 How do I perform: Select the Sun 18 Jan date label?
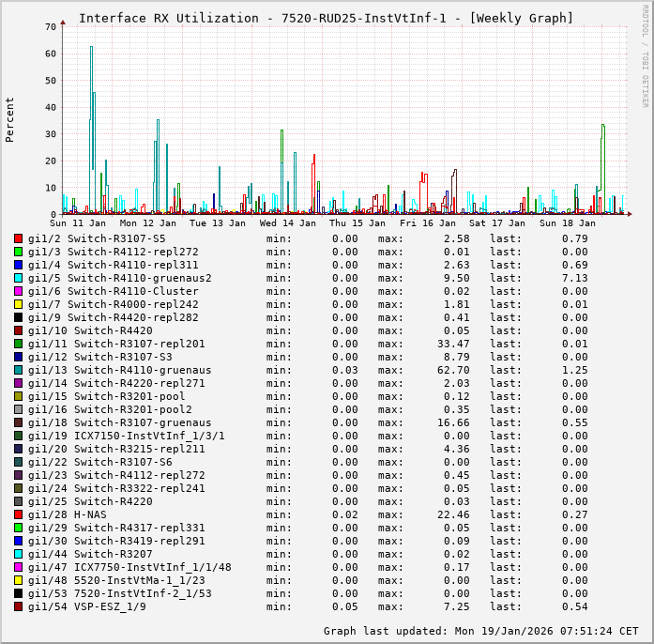[567, 223]
